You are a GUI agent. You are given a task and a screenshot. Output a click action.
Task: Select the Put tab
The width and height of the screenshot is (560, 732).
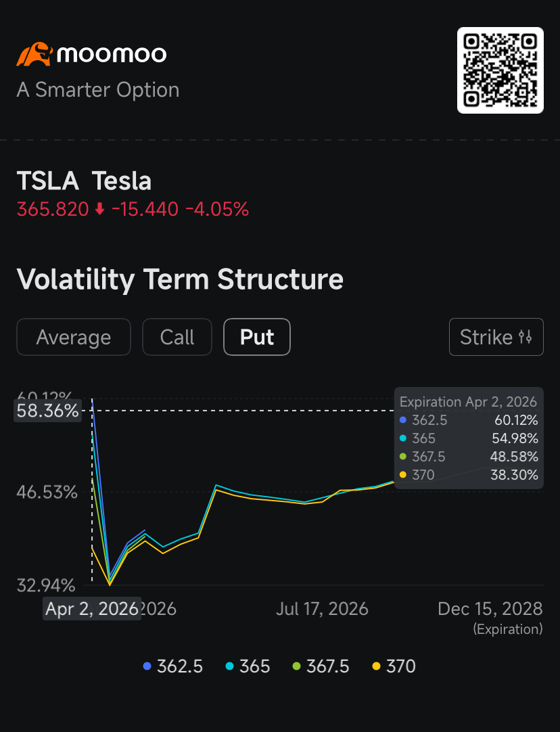click(257, 337)
